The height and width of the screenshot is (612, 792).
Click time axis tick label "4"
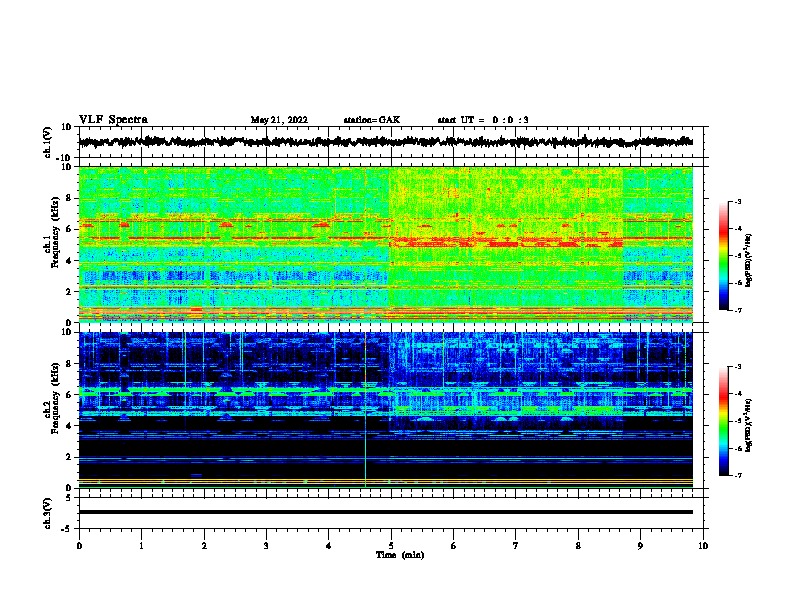click(329, 546)
